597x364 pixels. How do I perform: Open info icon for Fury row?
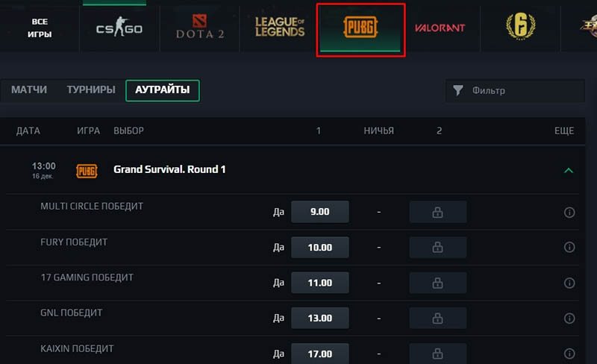click(x=569, y=248)
